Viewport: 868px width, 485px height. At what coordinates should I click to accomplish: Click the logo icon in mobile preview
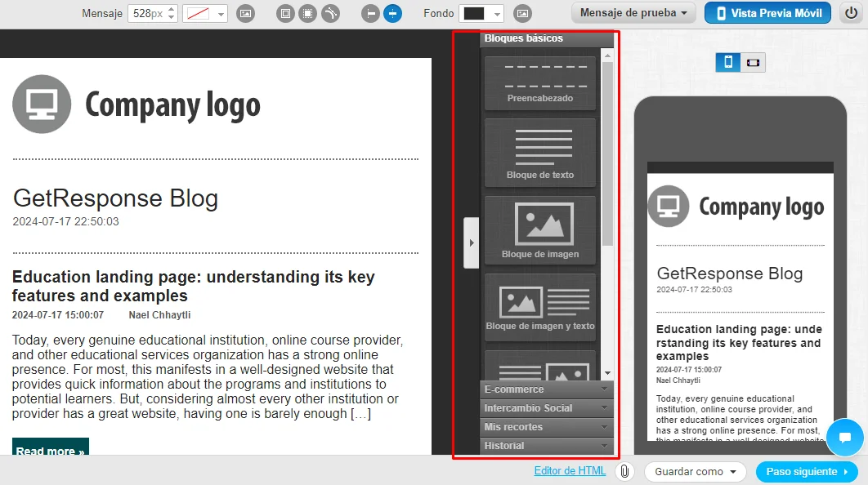[x=669, y=207]
